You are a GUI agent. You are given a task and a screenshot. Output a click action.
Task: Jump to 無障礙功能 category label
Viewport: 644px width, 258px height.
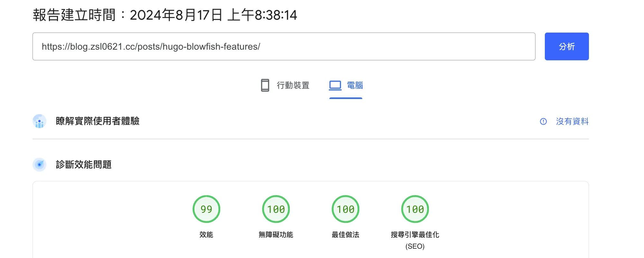276,235
